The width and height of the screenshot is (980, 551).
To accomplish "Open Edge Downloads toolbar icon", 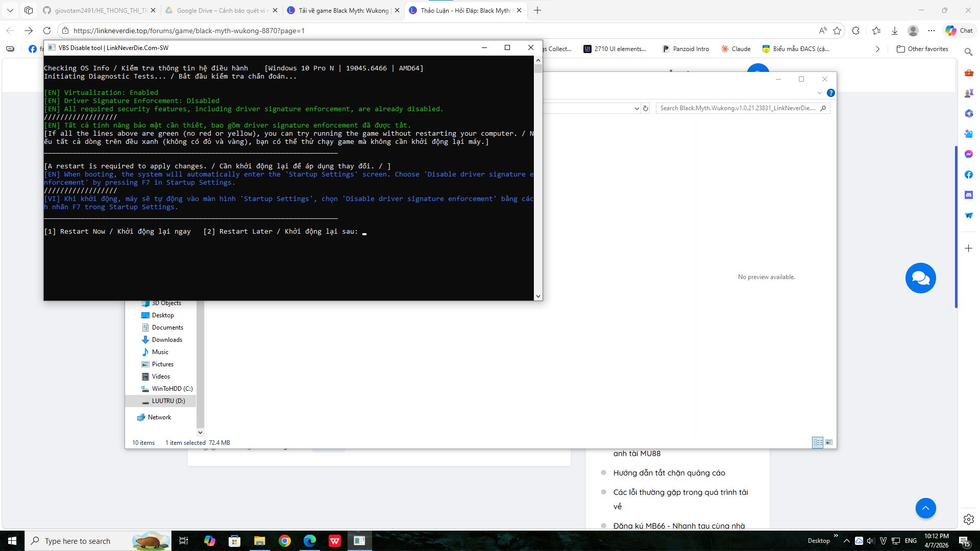I will click(x=895, y=31).
